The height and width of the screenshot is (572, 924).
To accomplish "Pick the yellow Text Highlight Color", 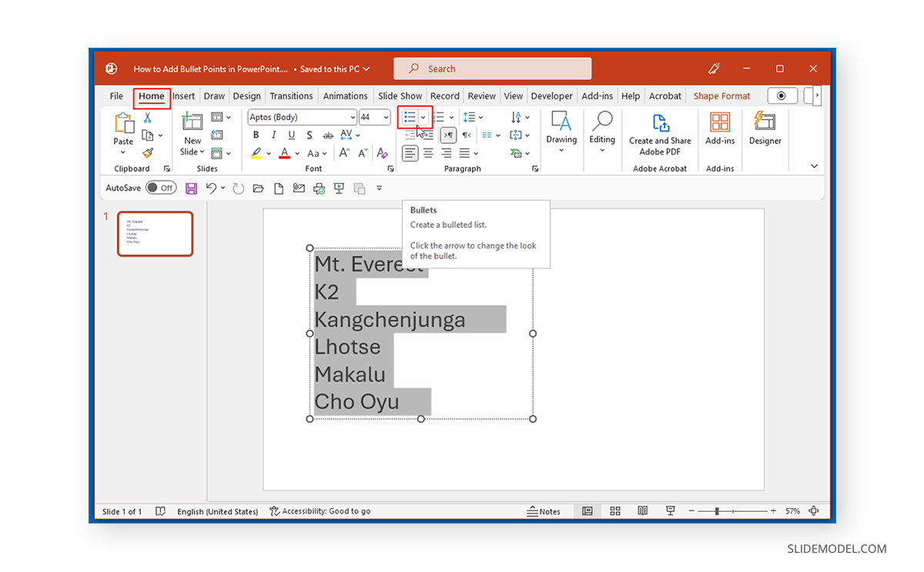I will click(256, 153).
